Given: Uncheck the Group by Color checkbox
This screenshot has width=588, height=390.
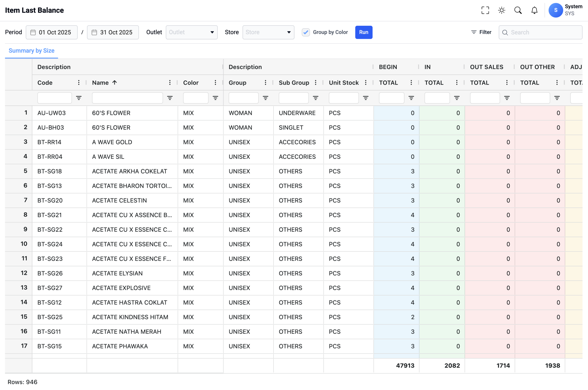Looking at the screenshot, I should pyautogui.click(x=306, y=32).
